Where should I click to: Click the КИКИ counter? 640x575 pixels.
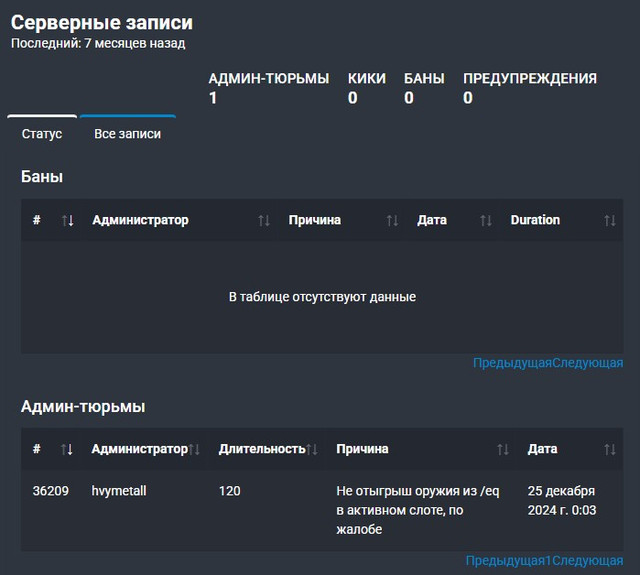367,88
